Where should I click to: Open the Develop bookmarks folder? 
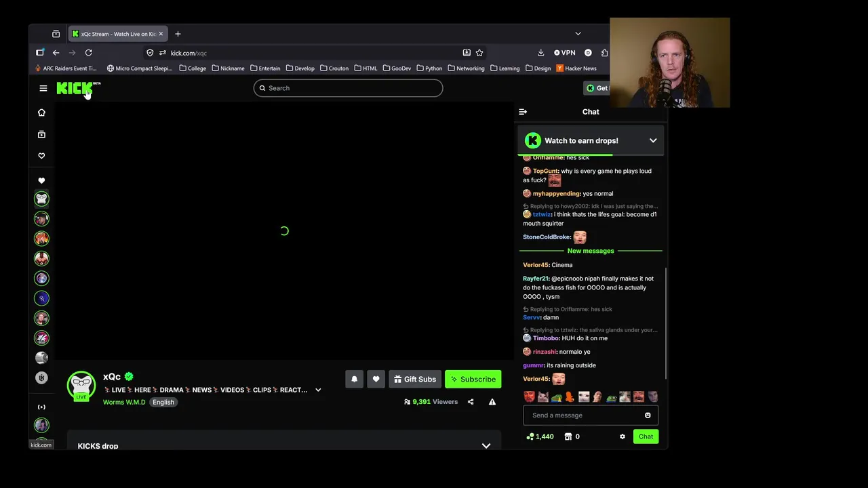pyautogui.click(x=300, y=68)
